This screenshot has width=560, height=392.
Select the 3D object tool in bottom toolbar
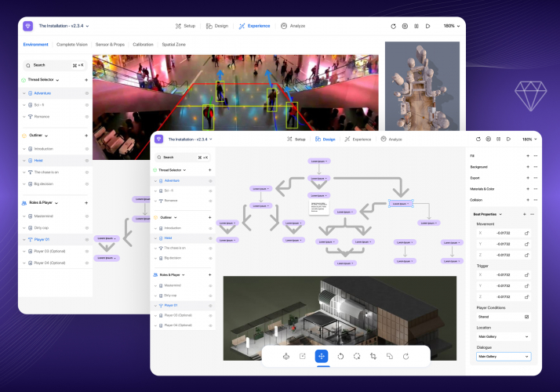[x=286, y=356]
